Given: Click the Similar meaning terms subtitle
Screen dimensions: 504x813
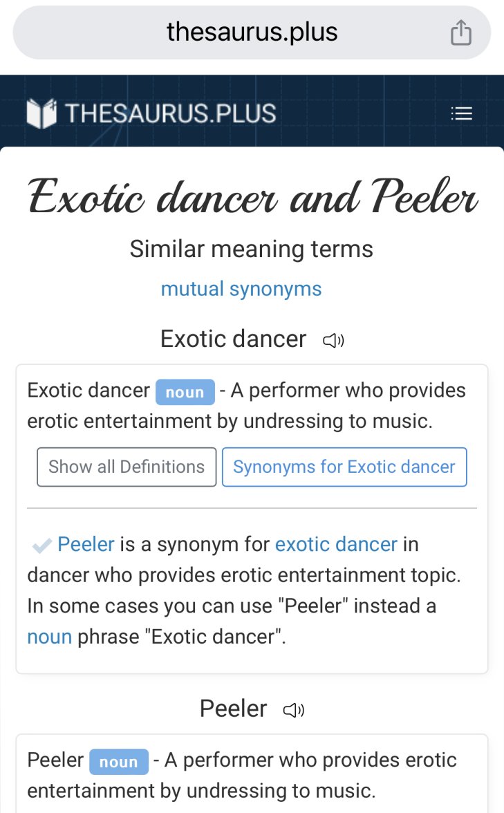Looking at the screenshot, I should tap(252, 249).
